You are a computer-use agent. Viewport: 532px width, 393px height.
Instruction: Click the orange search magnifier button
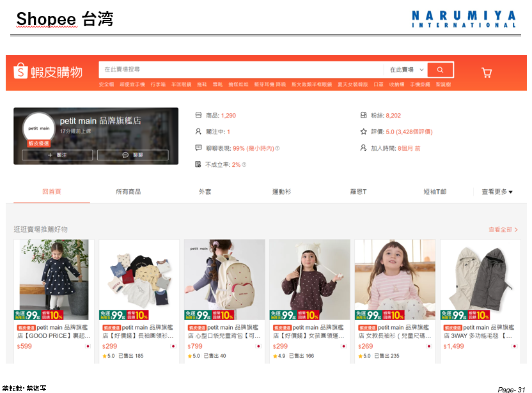(x=440, y=70)
